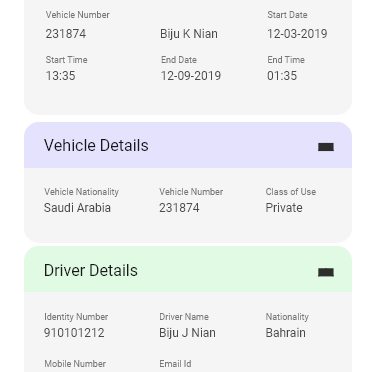Collapse the Vehicle Details section minus icon
Image resolution: width=375 pixels, height=372 pixels.
[326, 147]
